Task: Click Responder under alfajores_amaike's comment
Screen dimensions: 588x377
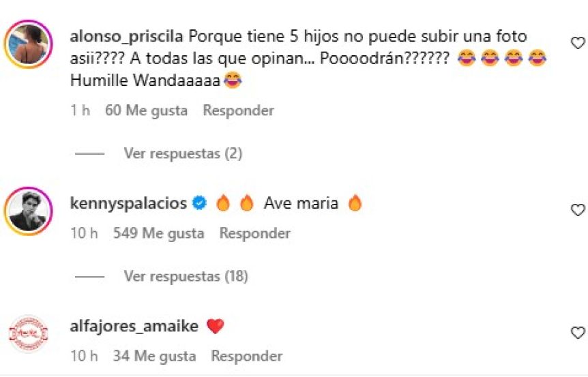Action: coord(247,356)
